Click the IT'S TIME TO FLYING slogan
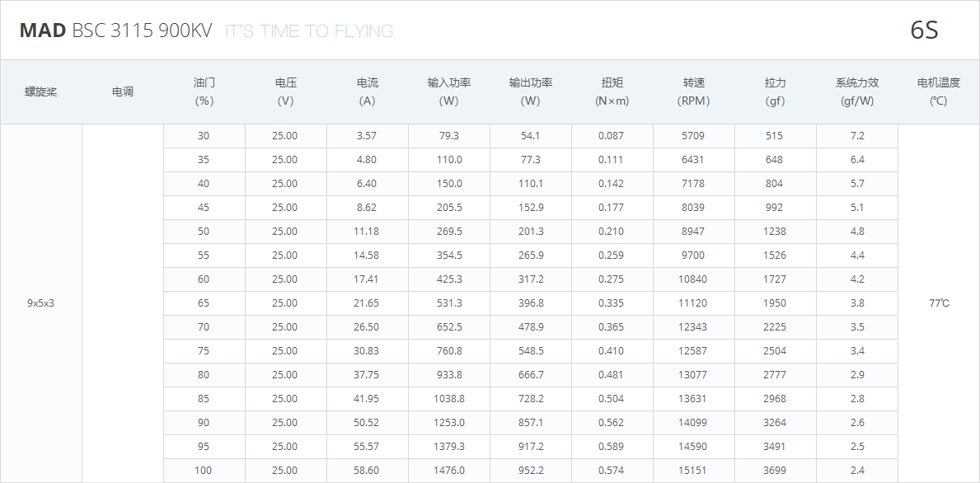This screenshot has height=483, width=980. click(309, 31)
